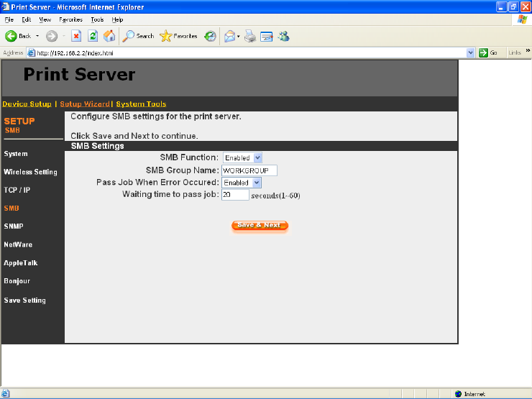Select SMB in the sidebar menu
The height and width of the screenshot is (399, 532).
[x=12, y=208]
